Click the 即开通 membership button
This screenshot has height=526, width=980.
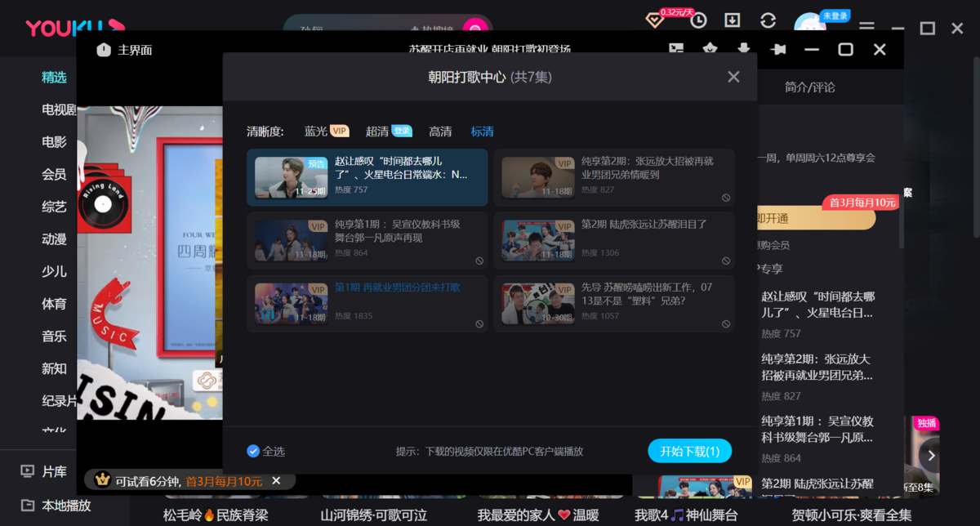point(816,218)
